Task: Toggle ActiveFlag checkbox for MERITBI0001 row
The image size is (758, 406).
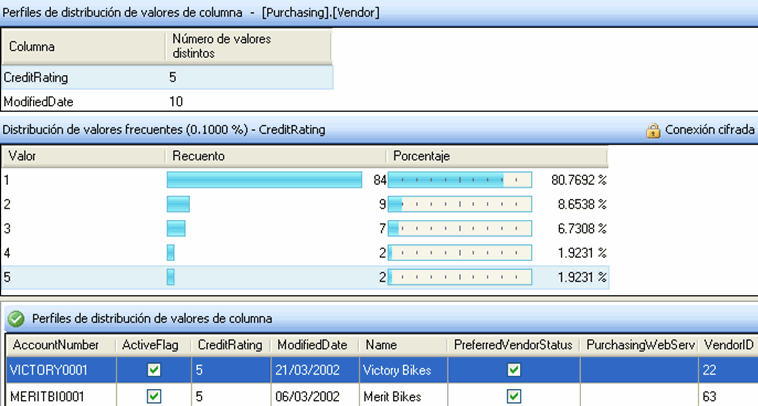Action: click(154, 396)
